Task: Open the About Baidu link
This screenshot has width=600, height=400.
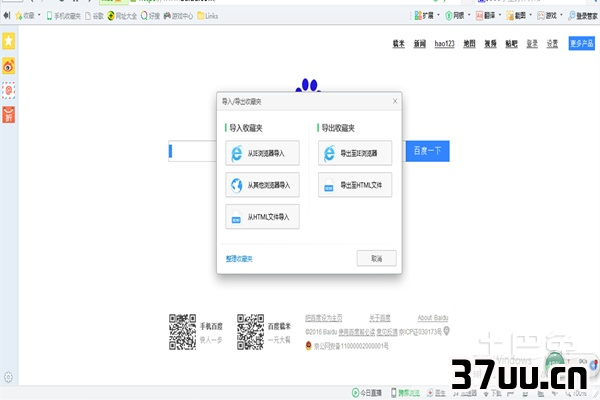Action: coord(433,318)
